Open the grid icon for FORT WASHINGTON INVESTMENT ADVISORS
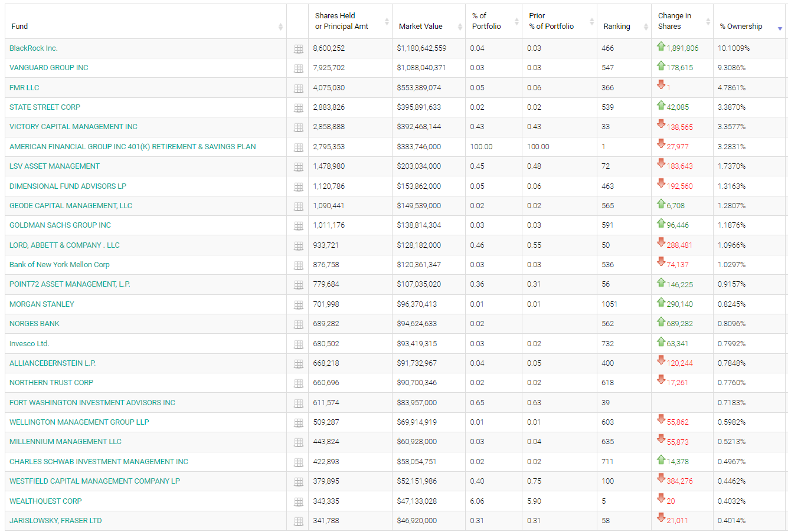Screen dimensions: 788x532 (x=299, y=403)
